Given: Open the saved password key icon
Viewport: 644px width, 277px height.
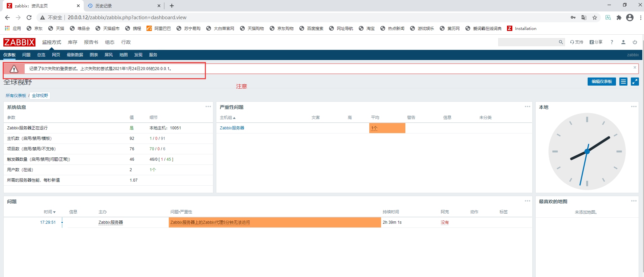Looking at the screenshot, I should coord(573,18).
